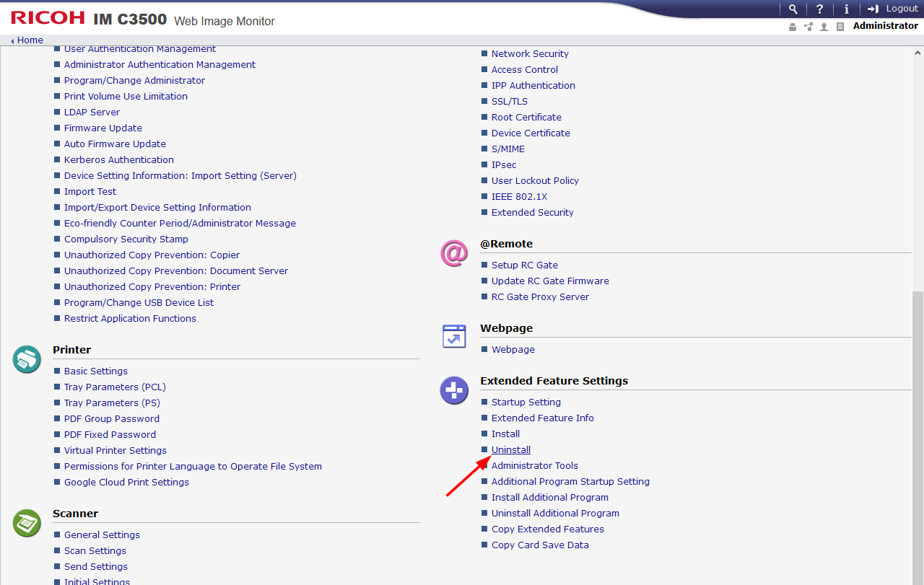This screenshot has width=924, height=585.
Task: Open Copy Extended Features link
Action: click(x=548, y=529)
